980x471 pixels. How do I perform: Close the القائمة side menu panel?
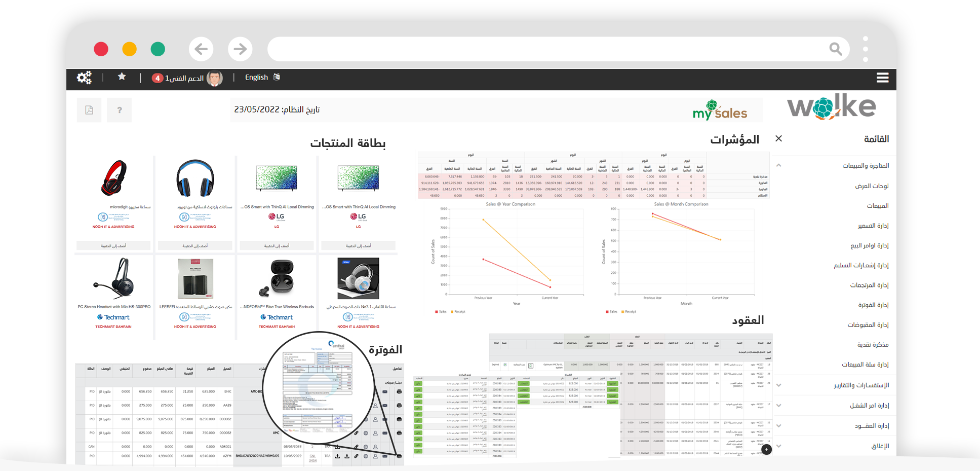(778, 138)
